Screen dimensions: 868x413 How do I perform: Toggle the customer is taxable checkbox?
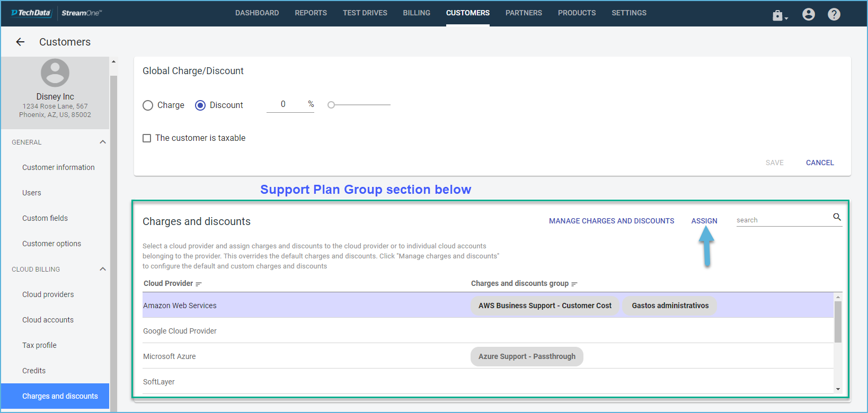point(147,138)
